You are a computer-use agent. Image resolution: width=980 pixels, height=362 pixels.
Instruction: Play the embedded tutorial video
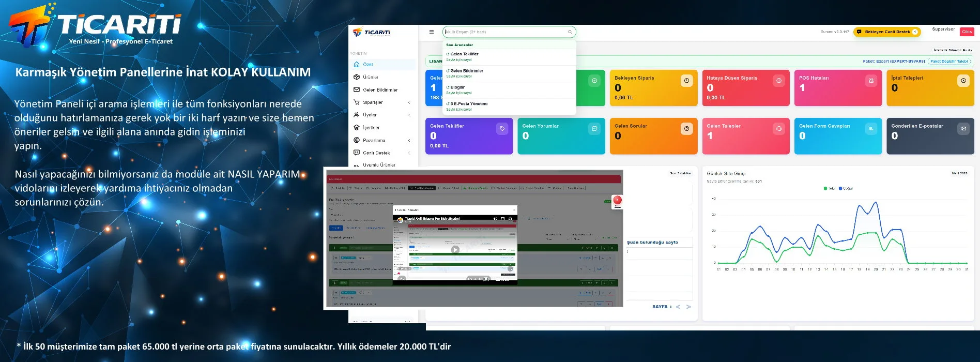point(455,250)
